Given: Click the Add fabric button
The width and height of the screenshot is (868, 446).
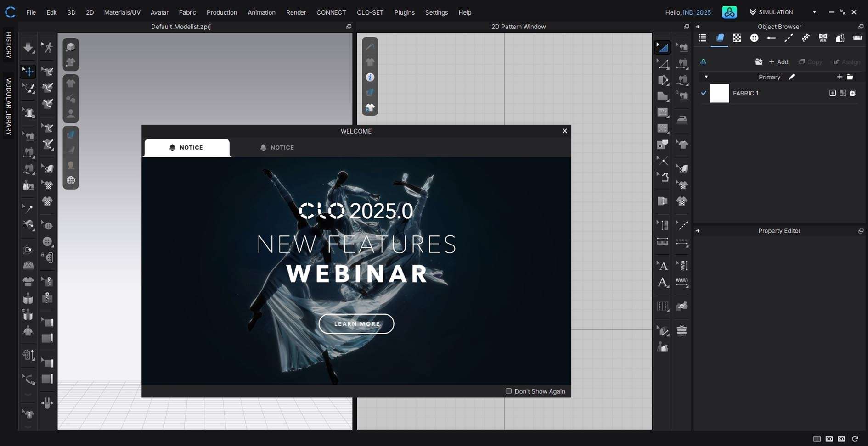Looking at the screenshot, I should 779,62.
